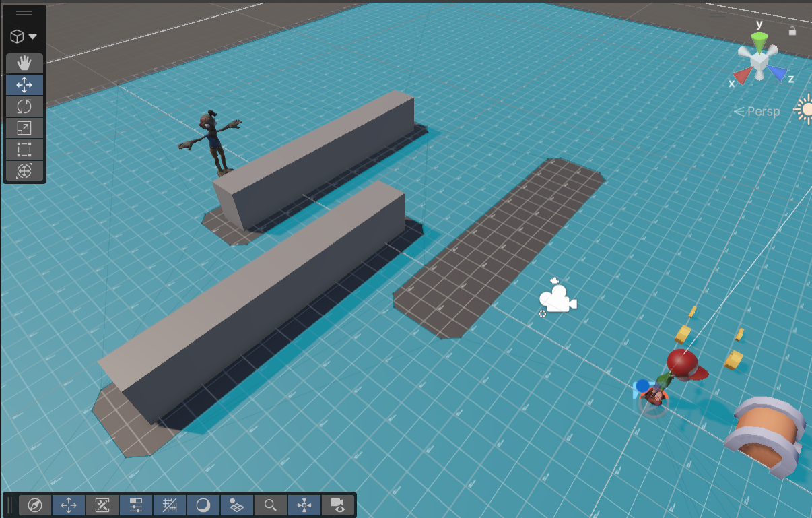This screenshot has width=812, height=518.
Task: Click the sliders settings icon in the bottom bar
Action: click(x=136, y=505)
